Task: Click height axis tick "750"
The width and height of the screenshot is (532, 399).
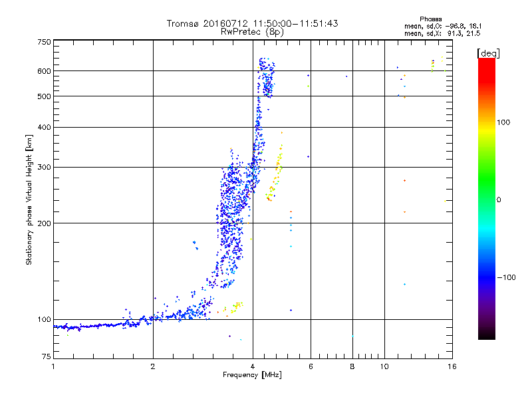Action: pyautogui.click(x=45, y=42)
